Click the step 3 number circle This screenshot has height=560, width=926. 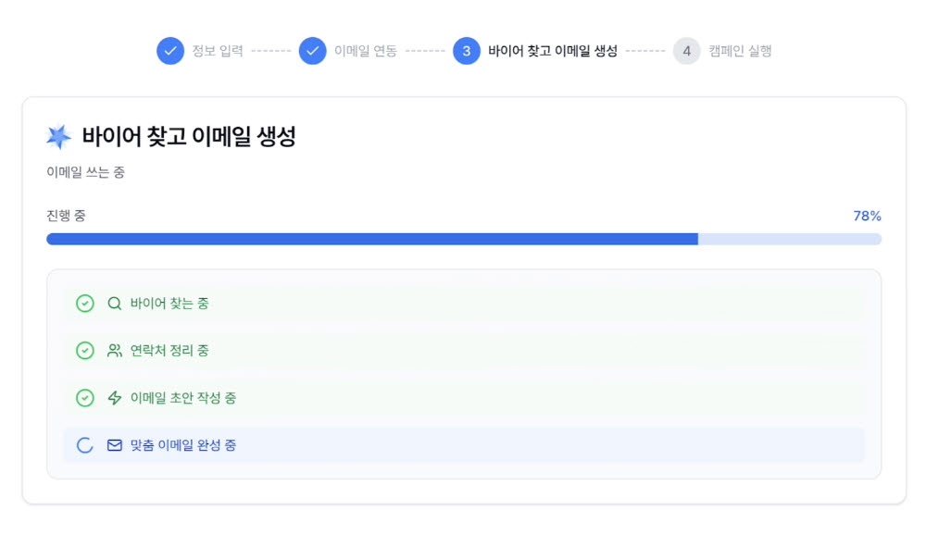coord(467,51)
